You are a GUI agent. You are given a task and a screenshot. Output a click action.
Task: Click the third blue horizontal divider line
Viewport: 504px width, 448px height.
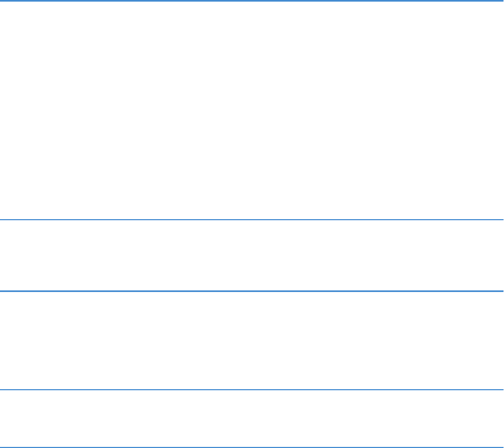pyautogui.click(x=252, y=291)
